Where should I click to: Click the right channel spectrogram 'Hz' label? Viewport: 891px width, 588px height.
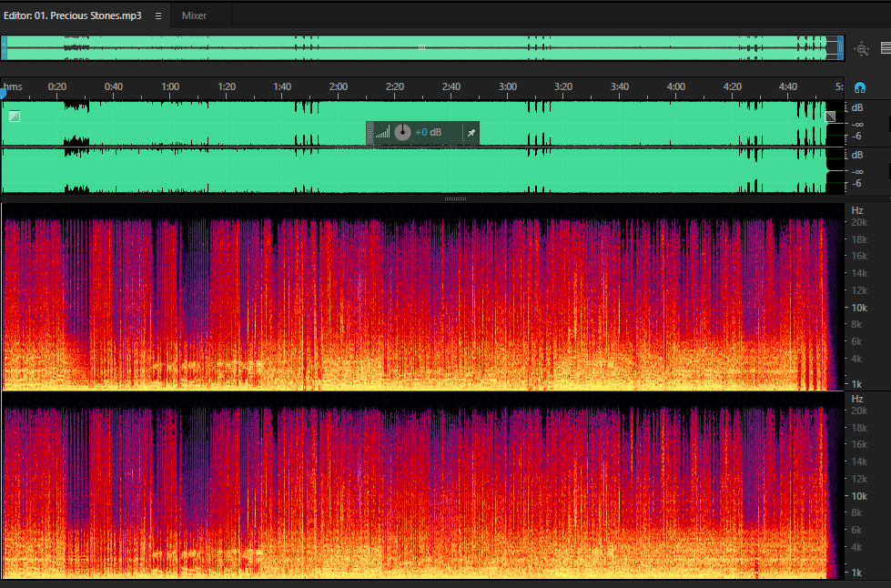pos(857,400)
